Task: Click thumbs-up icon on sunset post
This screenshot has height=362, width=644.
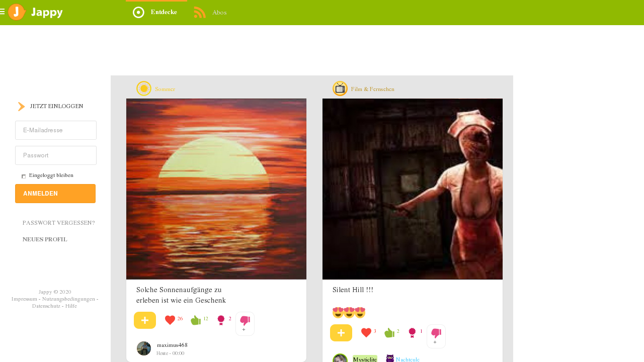Action: coord(196,320)
